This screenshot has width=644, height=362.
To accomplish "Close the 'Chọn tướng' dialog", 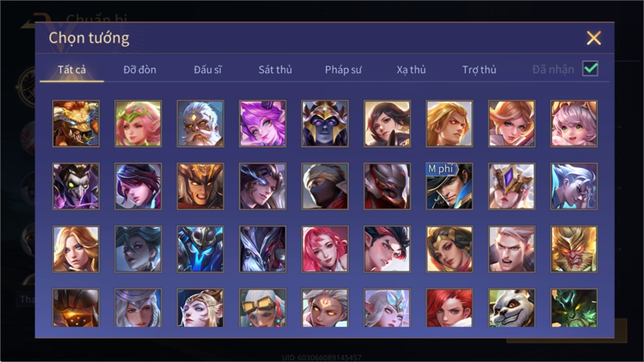I will point(593,38).
